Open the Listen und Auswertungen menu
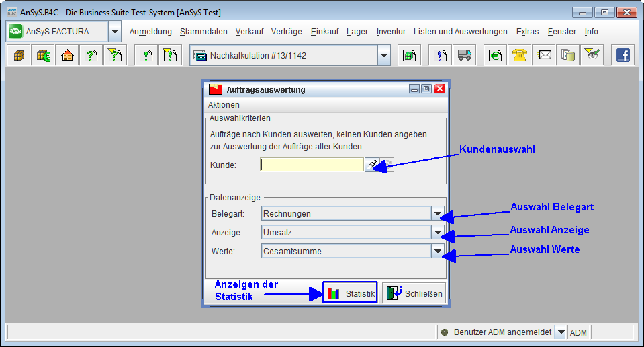 tap(460, 32)
